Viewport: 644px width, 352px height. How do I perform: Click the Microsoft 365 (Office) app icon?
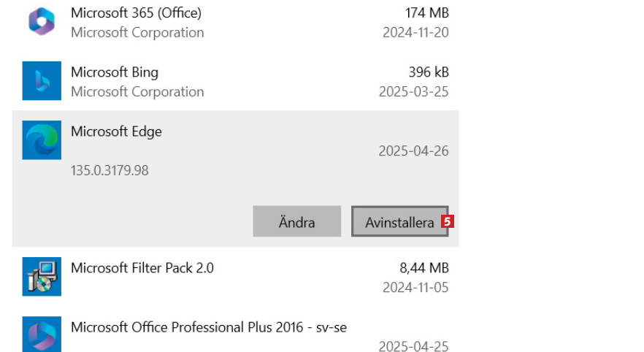tap(42, 22)
